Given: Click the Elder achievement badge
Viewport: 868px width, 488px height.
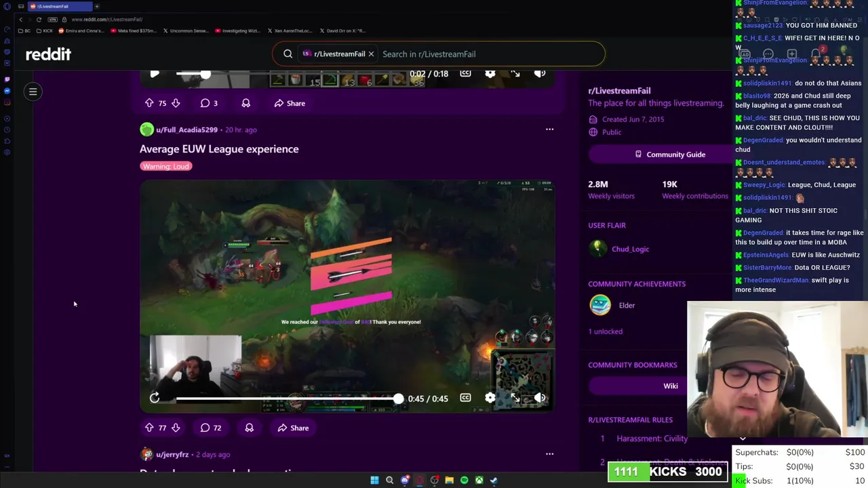Looking at the screenshot, I should coord(600,305).
